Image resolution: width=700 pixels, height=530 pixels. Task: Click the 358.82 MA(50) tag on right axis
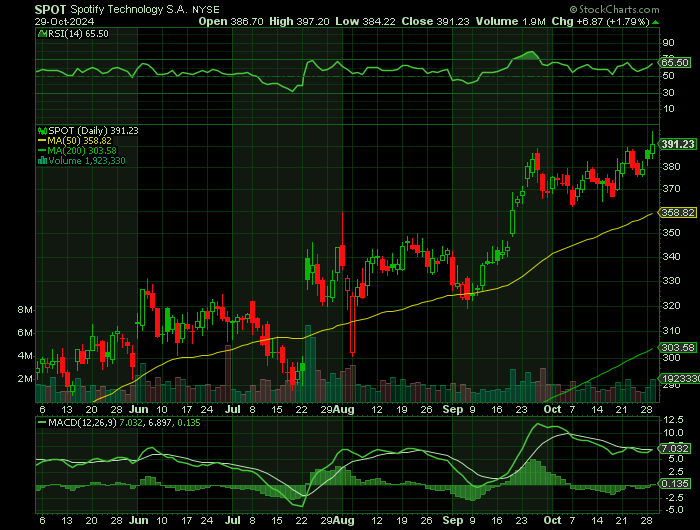click(x=678, y=213)
